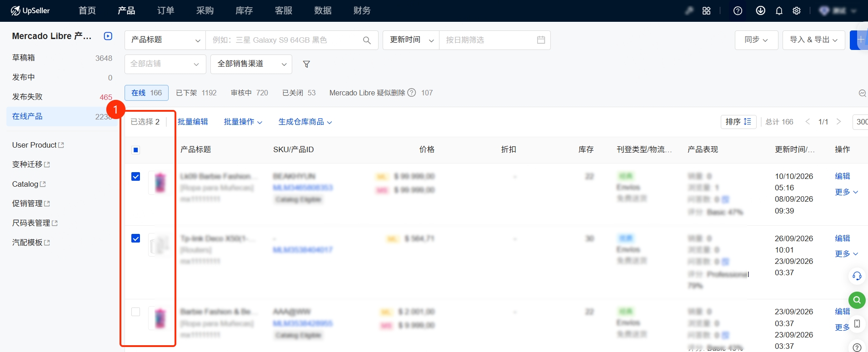868x352 pixels.
Task: Open the 产品标题 search type dropdown
Action: pos(165,40)
